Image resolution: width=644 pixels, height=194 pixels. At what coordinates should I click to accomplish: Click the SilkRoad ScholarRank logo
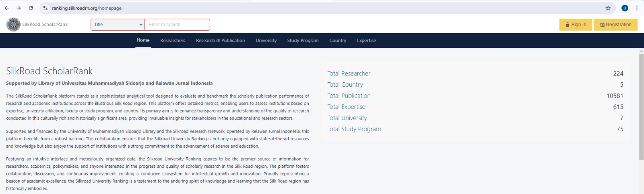[13, 25]
